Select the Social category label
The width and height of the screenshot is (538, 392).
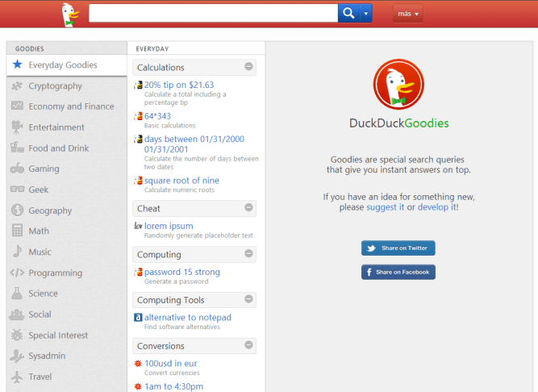click(40, 314)
